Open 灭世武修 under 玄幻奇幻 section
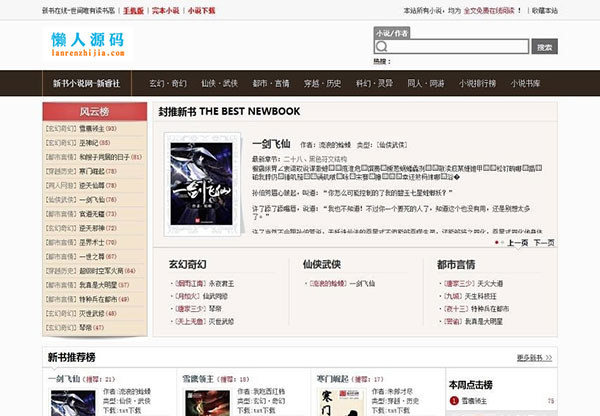Image resolution: width=600 pixels, height=416 pixels. 221,321
